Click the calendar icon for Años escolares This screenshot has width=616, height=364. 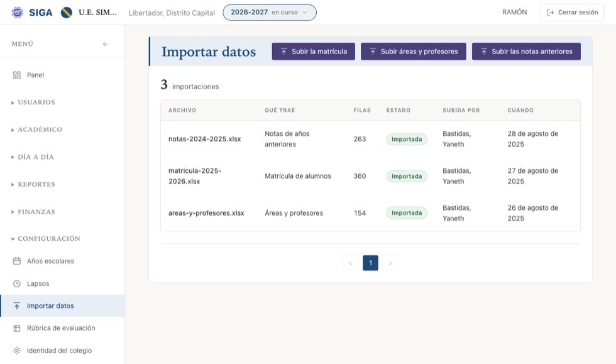coord(17,261)
